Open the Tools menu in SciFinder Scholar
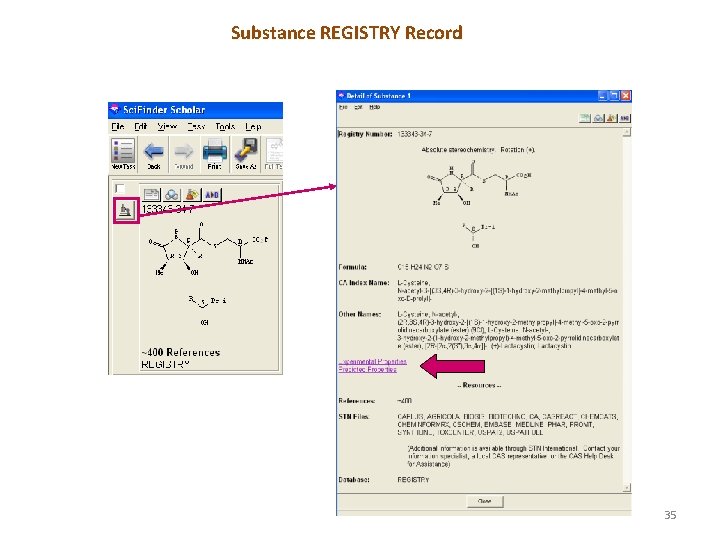The image size is (720, 540). (x=225, y=126)
